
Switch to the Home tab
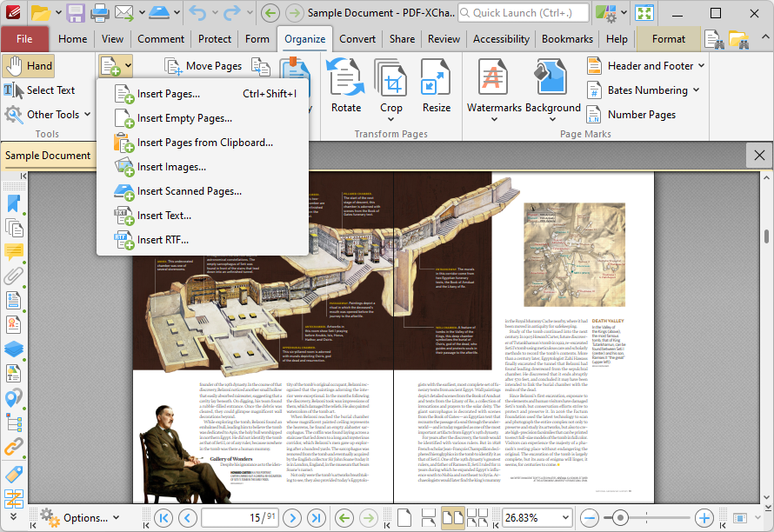pos(72,39)
